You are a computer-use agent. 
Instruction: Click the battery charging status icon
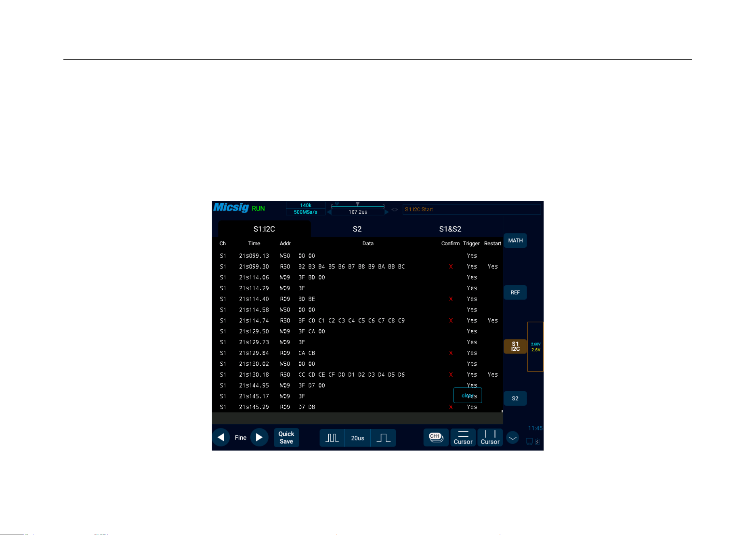(x=538, y=442)
